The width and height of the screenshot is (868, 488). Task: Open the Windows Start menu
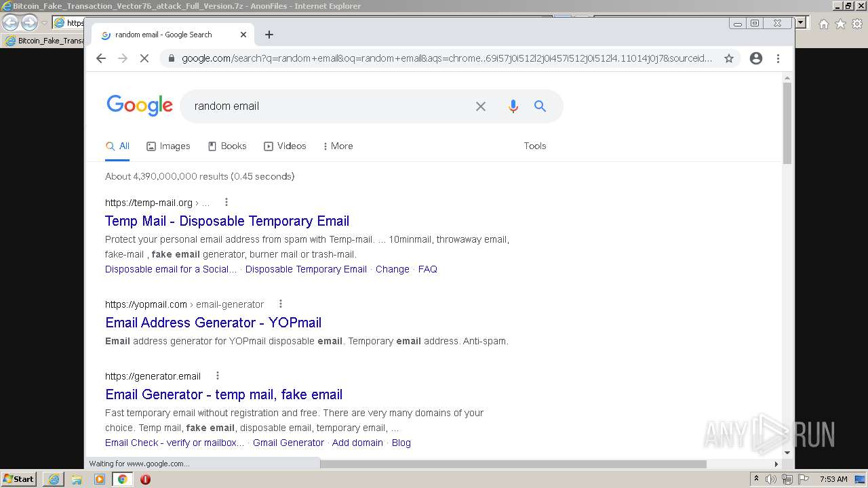18,479
